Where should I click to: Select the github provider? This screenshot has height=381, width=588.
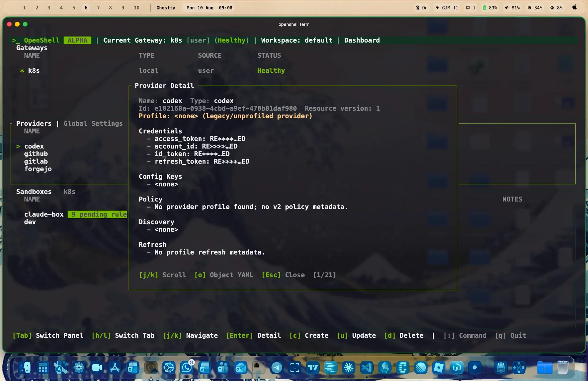(36, 154)
